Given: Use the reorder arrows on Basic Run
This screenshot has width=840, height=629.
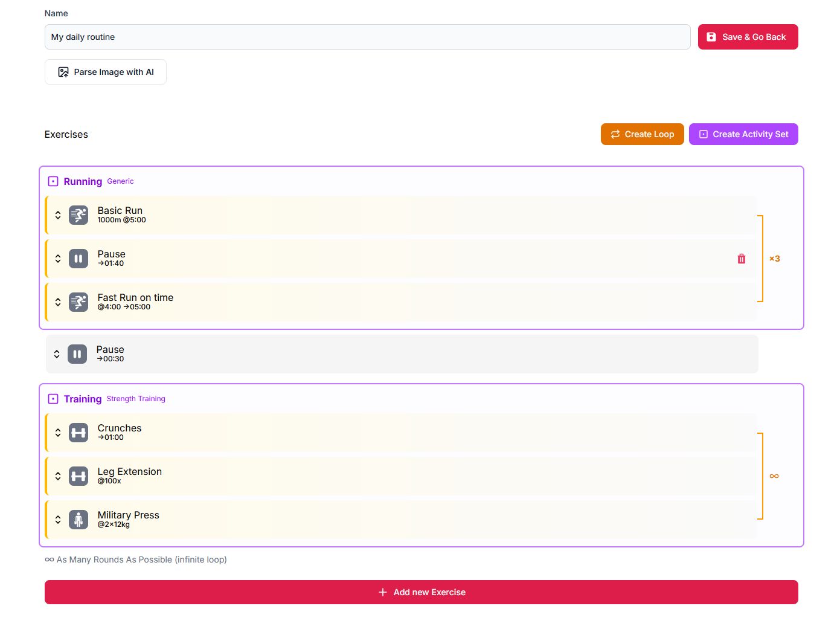Looking at the screenshot, I should click(58, 215).
